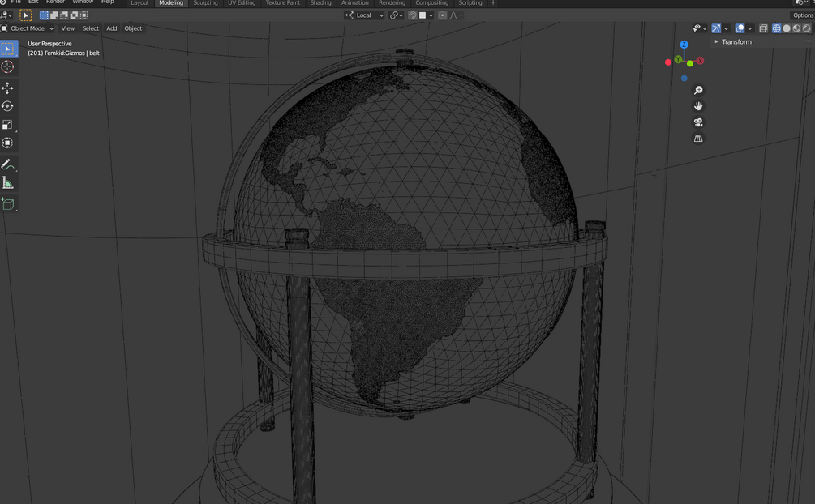
Task: Toggle viewport overlays
Action: click(x=740, y=28)
